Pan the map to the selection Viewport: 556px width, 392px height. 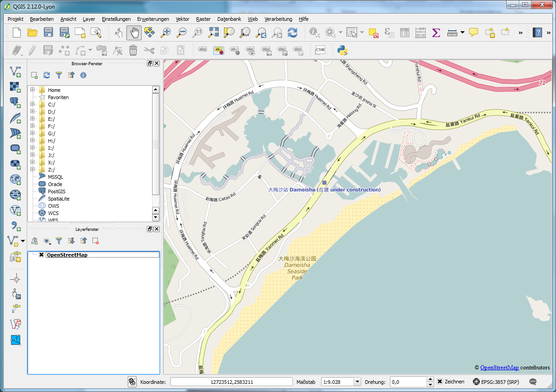point(150,32)
